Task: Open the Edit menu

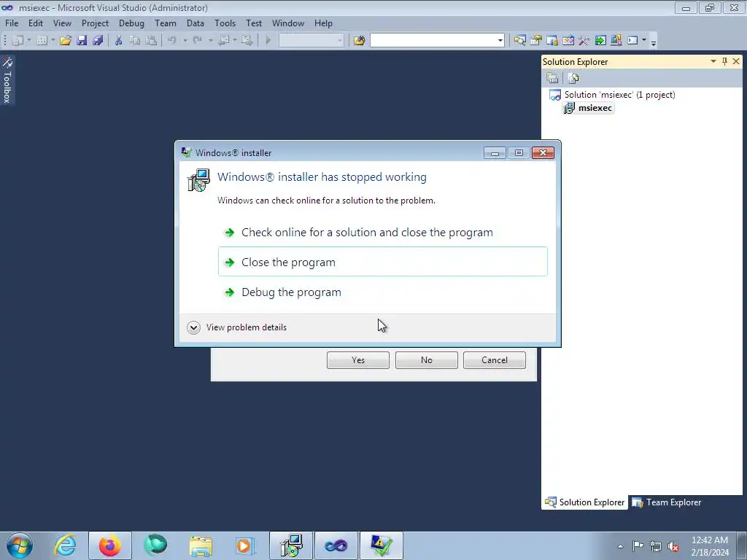Action: pyautogui.click(x=36, y=23)
